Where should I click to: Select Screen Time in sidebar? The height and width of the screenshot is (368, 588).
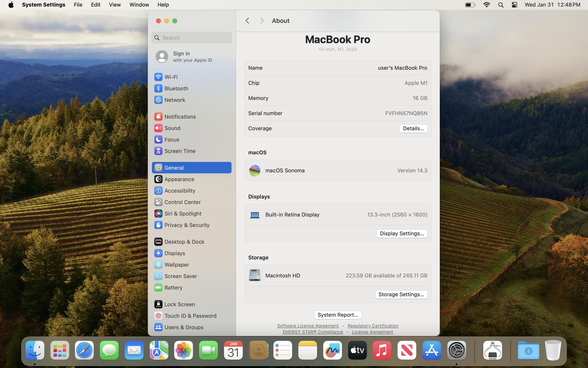coord(192,151)
